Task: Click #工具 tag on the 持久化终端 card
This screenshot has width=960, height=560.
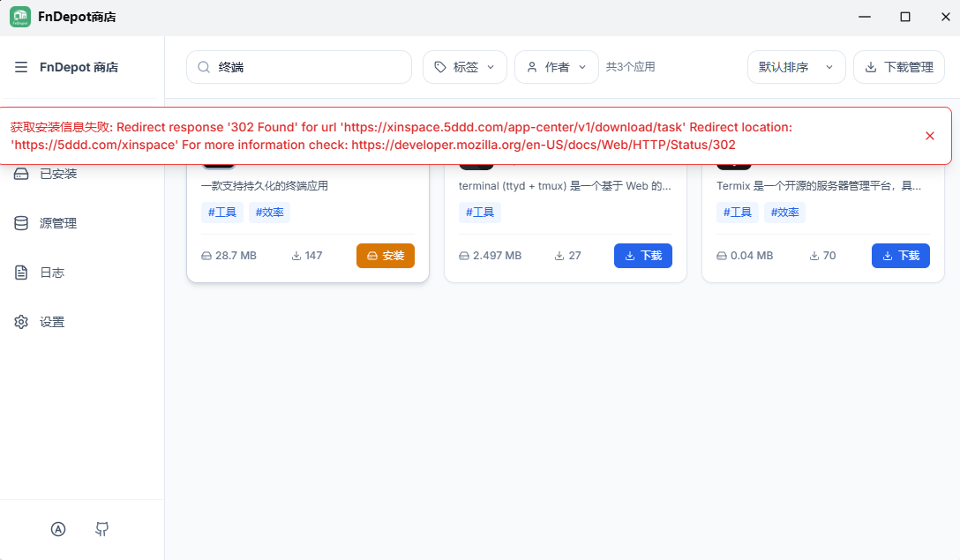Action: tap(222, 213)
